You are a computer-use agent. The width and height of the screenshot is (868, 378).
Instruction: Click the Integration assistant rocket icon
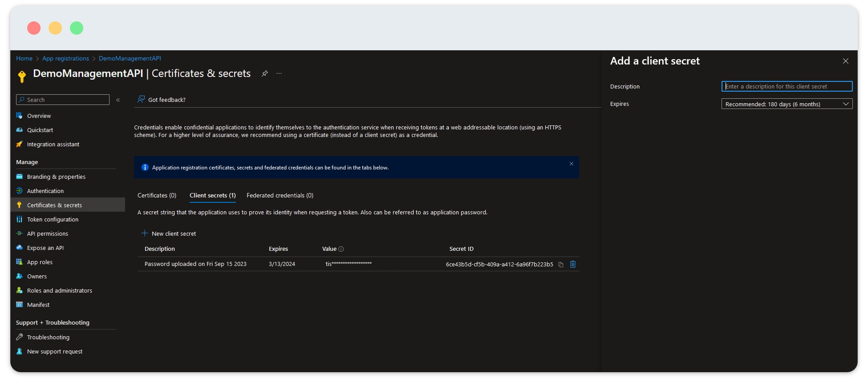(19, 144)
